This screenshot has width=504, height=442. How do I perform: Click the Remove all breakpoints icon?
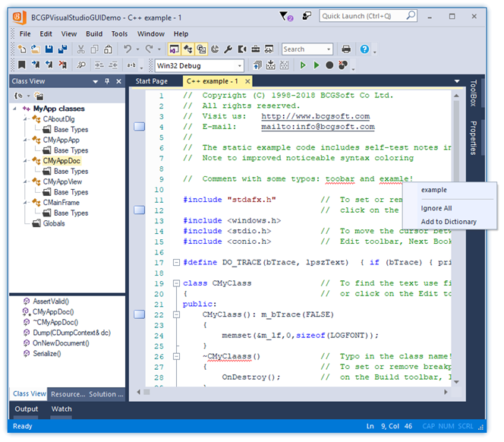coord(343,65)
